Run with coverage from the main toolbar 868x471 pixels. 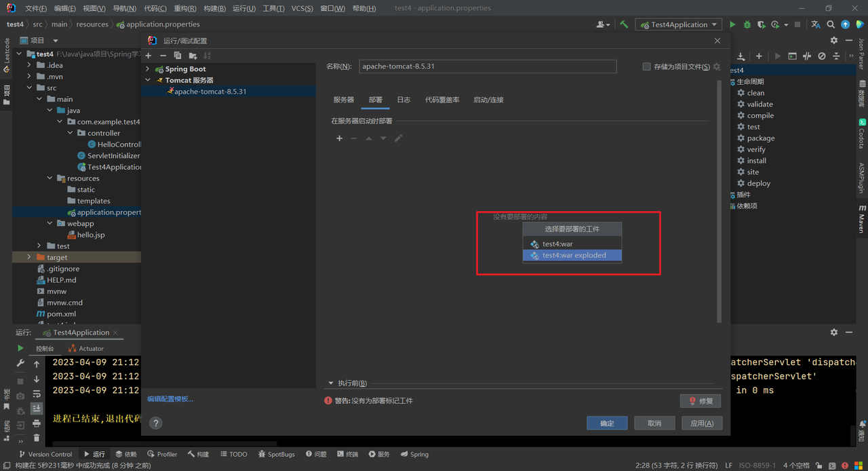[x=762, y=24]
